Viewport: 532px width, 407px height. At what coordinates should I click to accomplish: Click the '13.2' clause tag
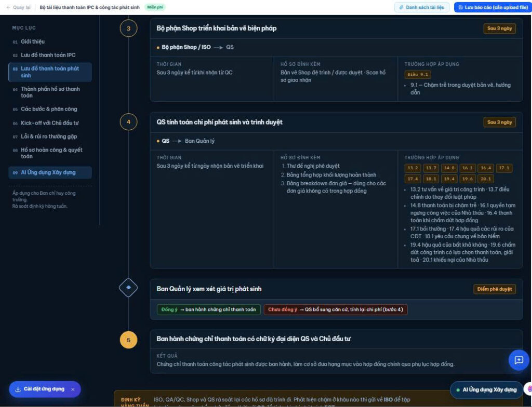pos(413,168)
